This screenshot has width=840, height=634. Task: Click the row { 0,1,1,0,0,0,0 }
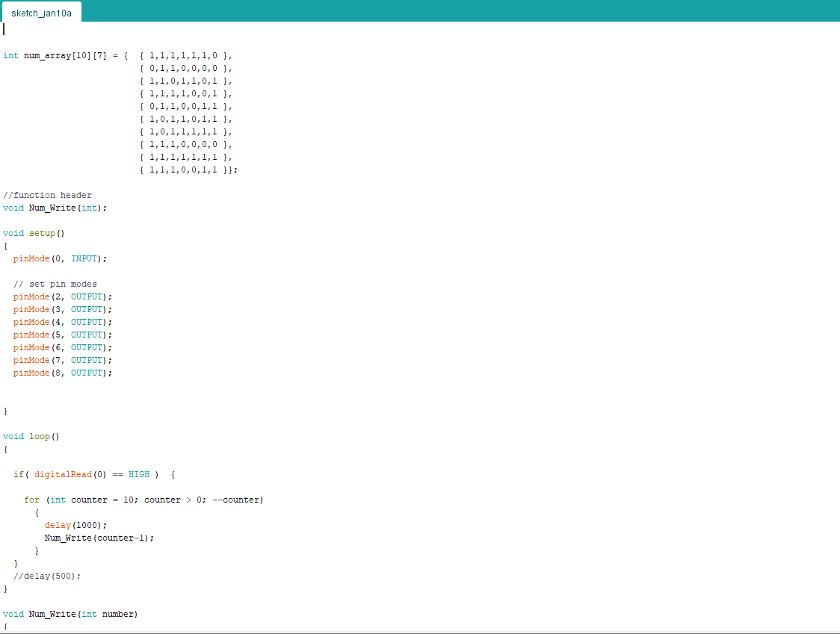185,69
